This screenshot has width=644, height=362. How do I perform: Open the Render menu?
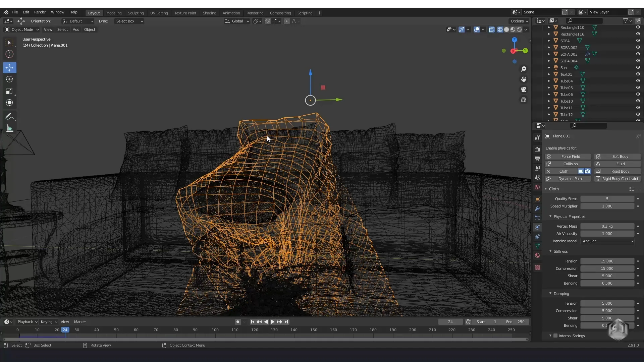pos(40,12)
